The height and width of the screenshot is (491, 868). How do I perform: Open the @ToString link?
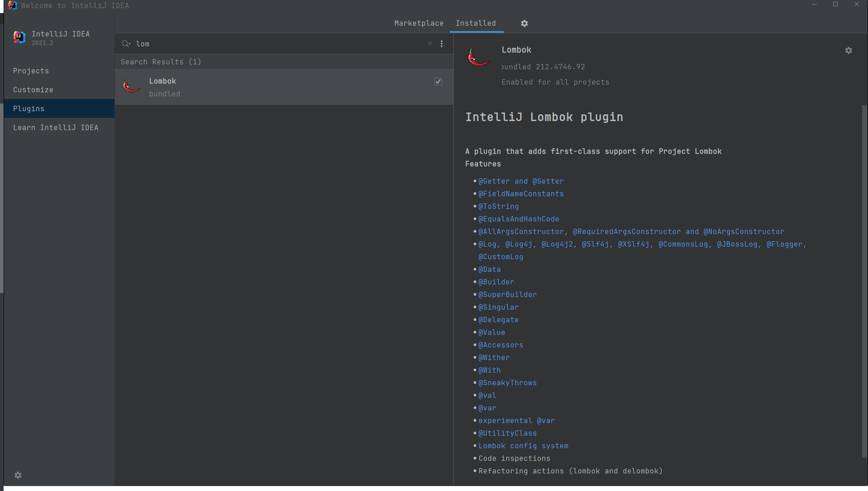pos(498,207)
